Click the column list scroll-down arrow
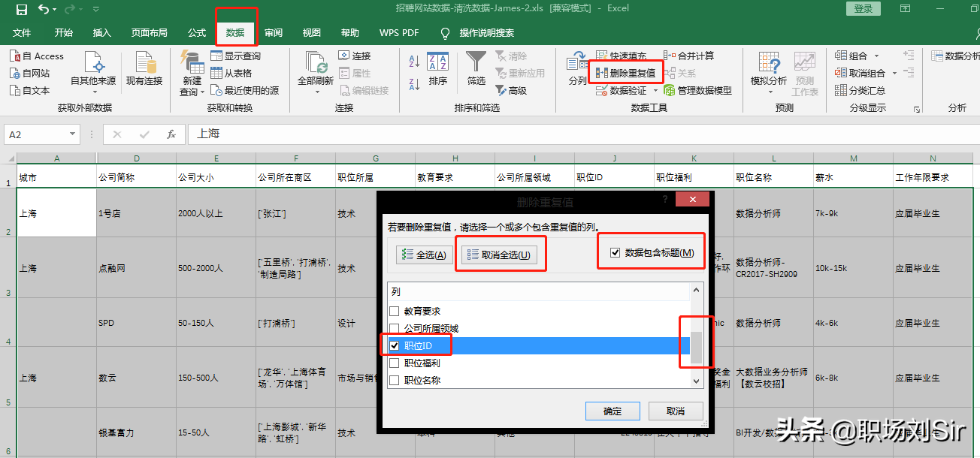This screenshot has height=458, width=980. point(697,381)
